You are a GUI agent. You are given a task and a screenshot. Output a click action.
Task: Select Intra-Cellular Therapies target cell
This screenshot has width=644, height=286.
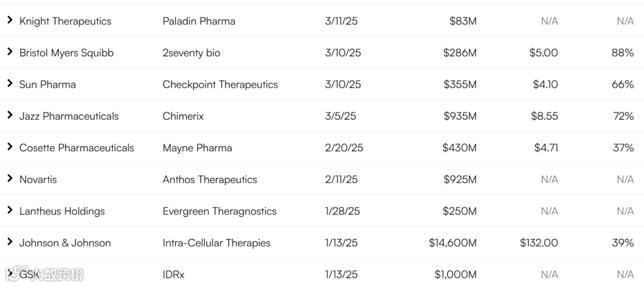[216, 243]
